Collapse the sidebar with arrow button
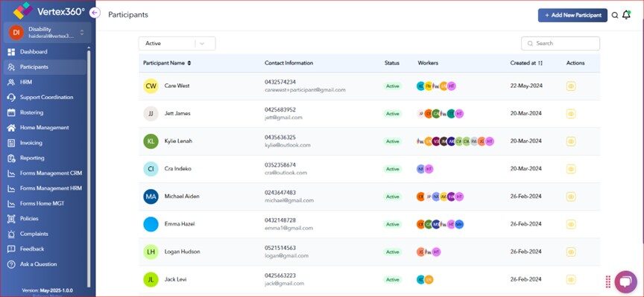This screenshot has width=644, height=297. 95,13
